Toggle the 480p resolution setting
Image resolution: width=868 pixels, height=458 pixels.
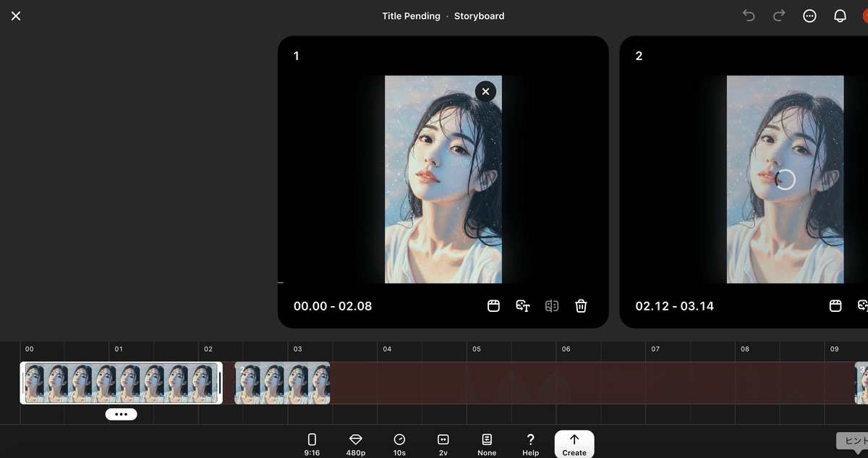tap(355, 442)
